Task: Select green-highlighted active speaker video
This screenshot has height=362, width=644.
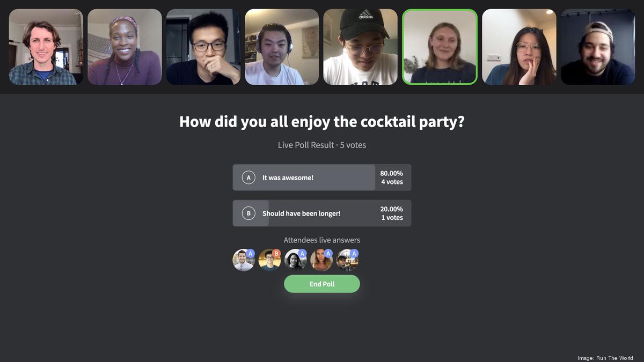Action: coord(440,47)
